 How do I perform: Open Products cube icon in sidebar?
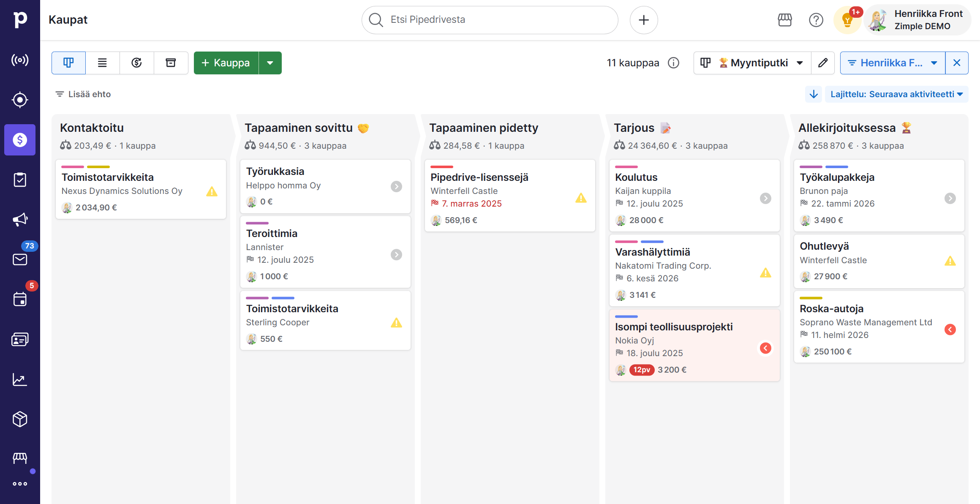(20, 419)
